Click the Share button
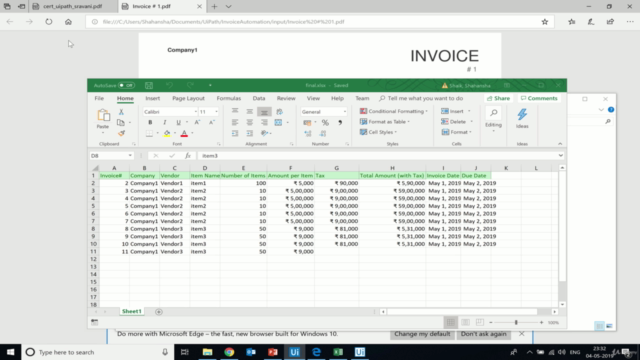Image resolution: width=640 pixels, height=360 pixels. click(498, 98)
